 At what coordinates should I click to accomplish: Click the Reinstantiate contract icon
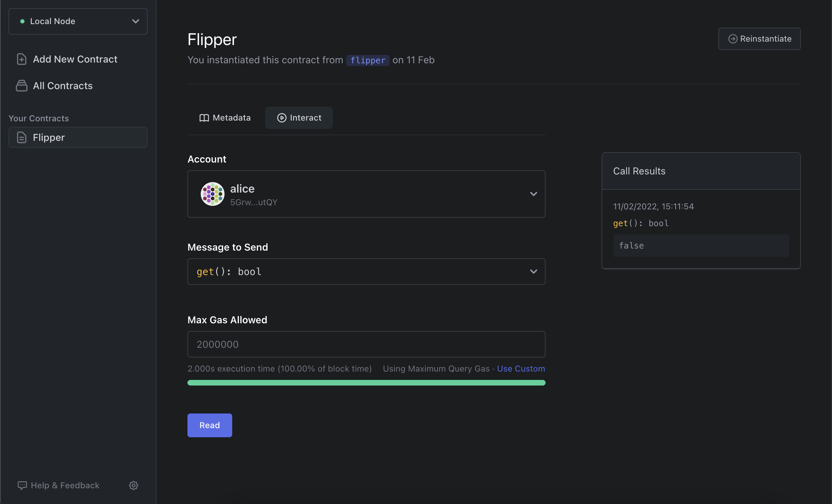(x=732, y=38)
